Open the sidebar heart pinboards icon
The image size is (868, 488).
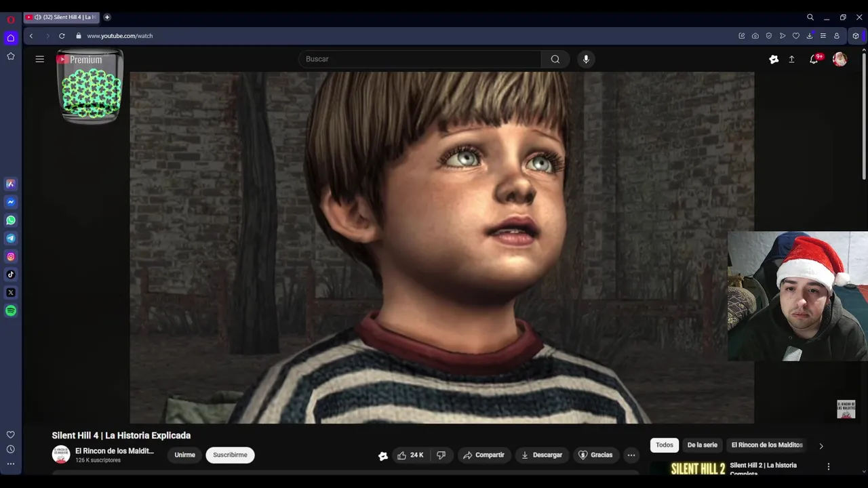[x=11, y=434]
